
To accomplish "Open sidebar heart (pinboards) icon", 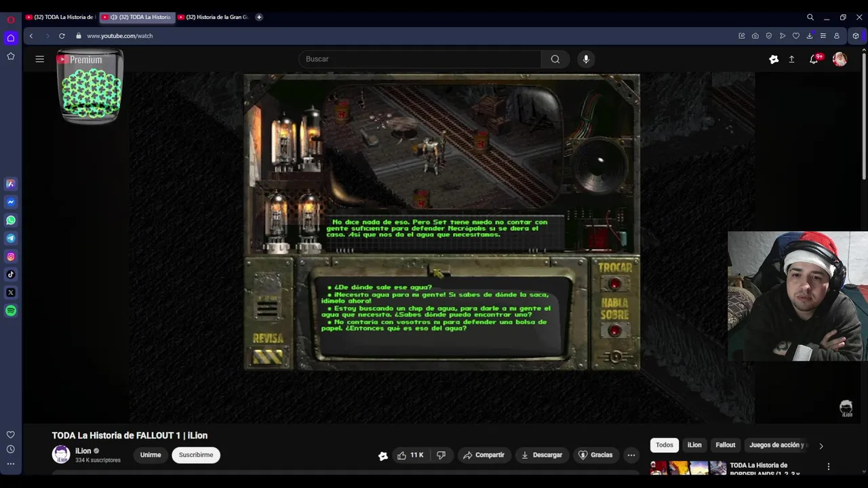I will click(x=11, y=434).
